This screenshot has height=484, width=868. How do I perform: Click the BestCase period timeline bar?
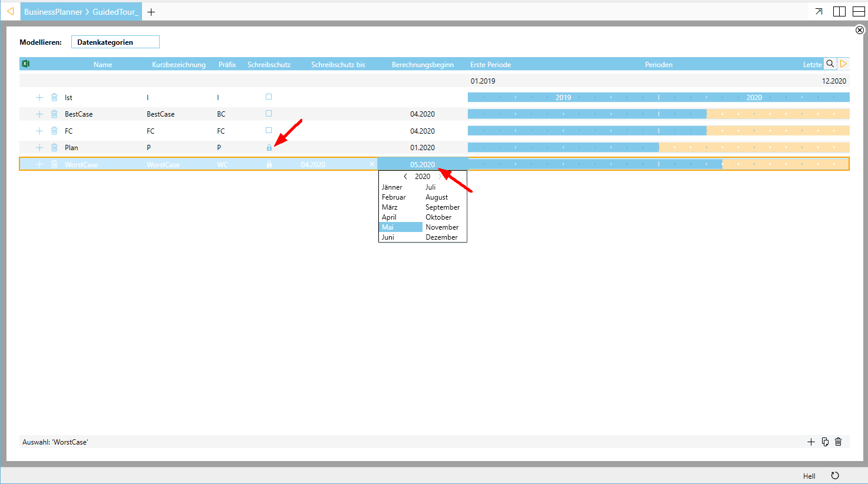659,114
